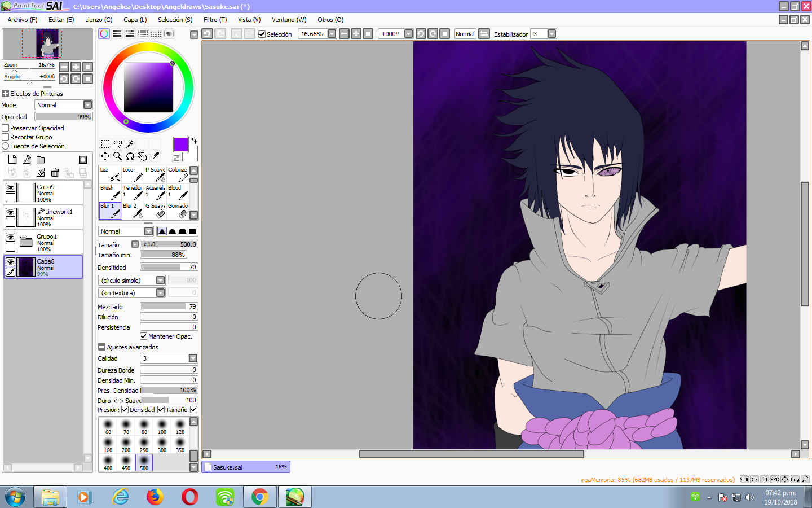Open the Ventana menu
Image resolution: width=812 pixels, height=508 pixels.
click(289, 20)
